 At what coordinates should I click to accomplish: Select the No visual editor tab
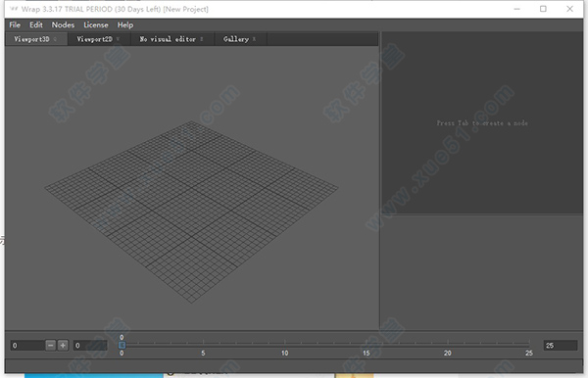(x=168, y=39)
